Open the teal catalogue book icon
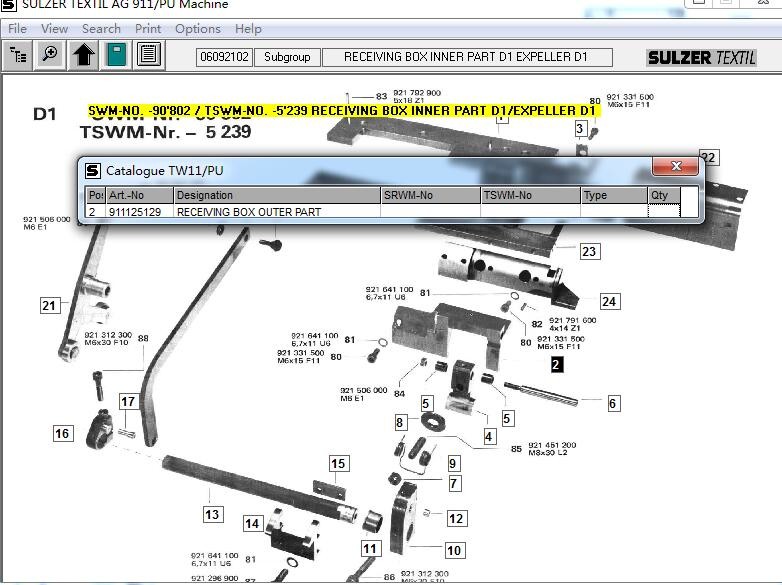 pyautogui.click(x=116, y=55)
